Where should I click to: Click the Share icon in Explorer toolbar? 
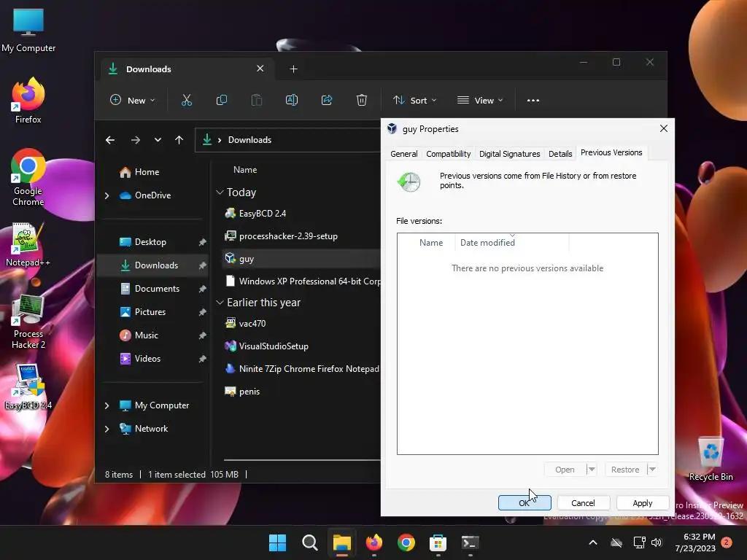click(x=327, y=100)
